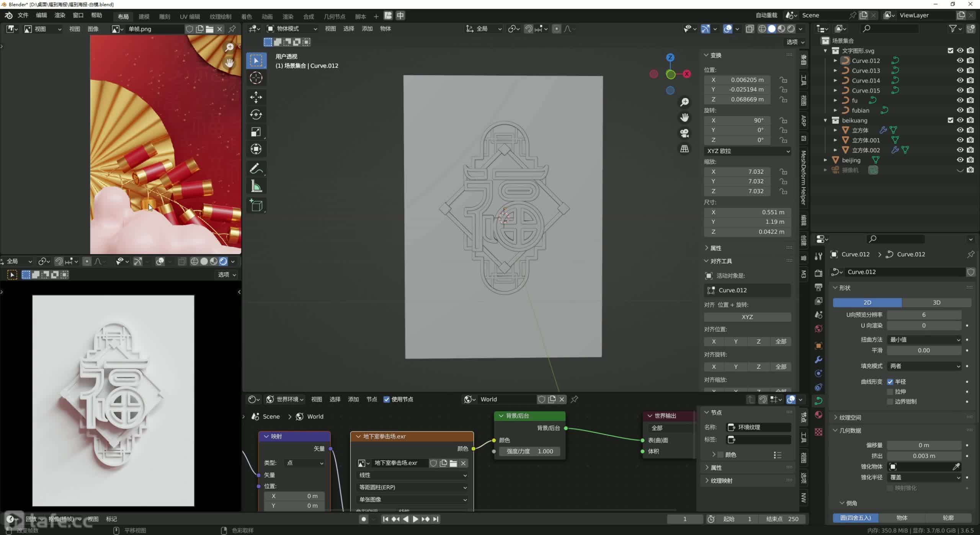Click the Select Box tool
980x535 pixels.
pos(256,60)
